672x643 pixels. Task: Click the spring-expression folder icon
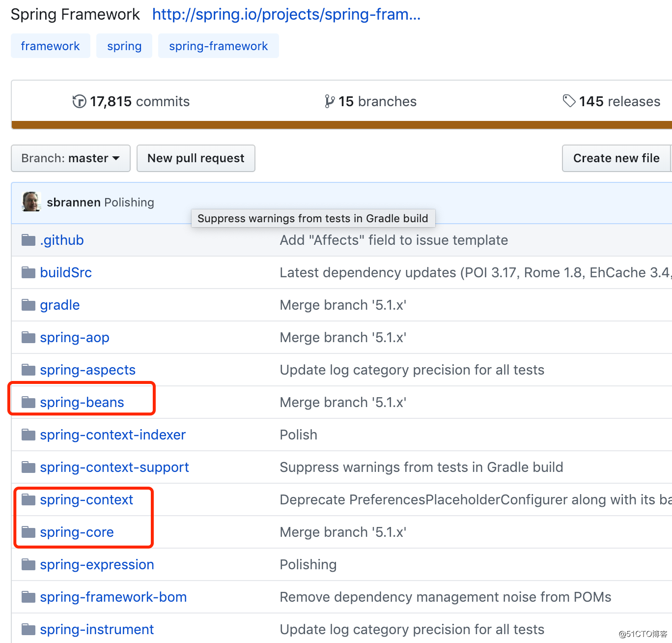[x=28, y=564]
